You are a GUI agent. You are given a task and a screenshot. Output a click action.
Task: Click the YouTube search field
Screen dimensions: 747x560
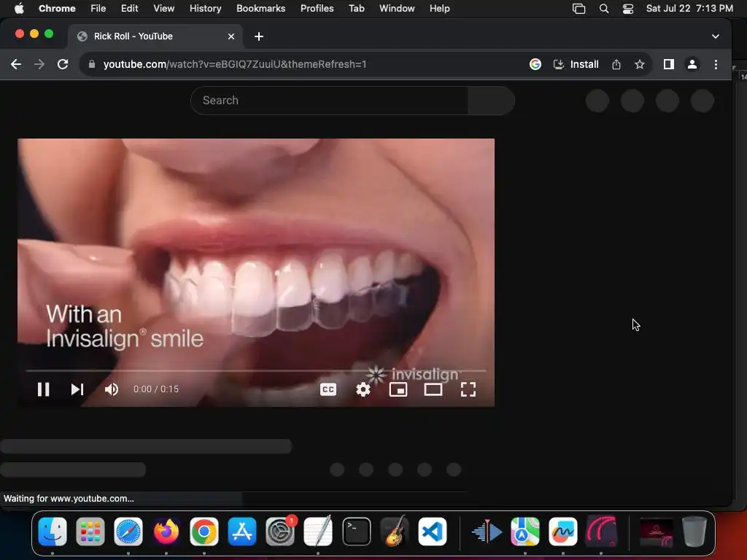[x=329, y=101]
